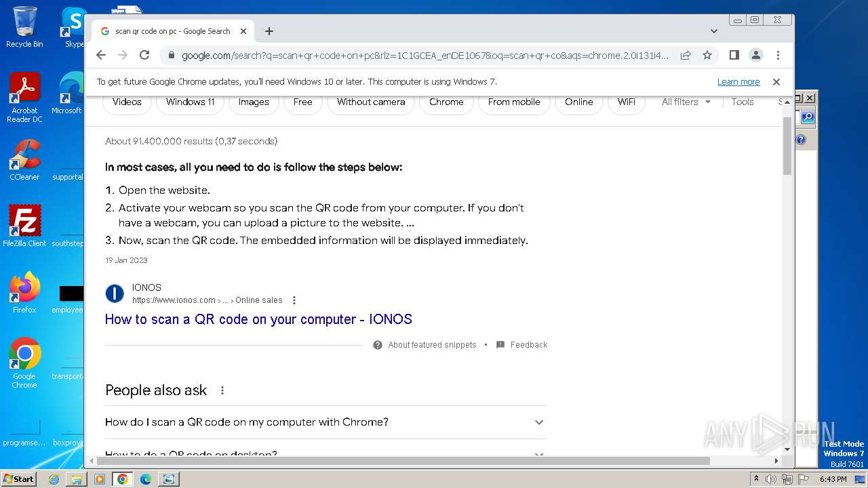The height and width of the screenshot is (488, 868).
Task: Open the FileZilla Client desktop shortcut
Action: [x=24, y=226]
